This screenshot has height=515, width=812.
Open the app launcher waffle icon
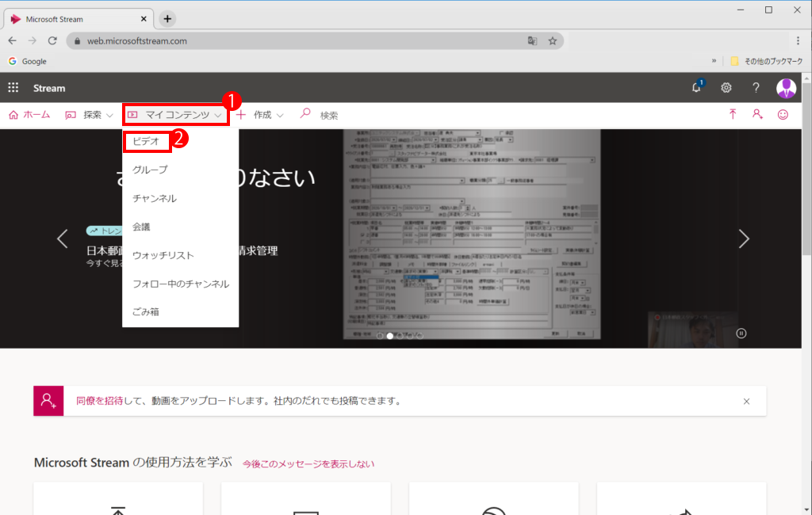[x=13, y=88]
